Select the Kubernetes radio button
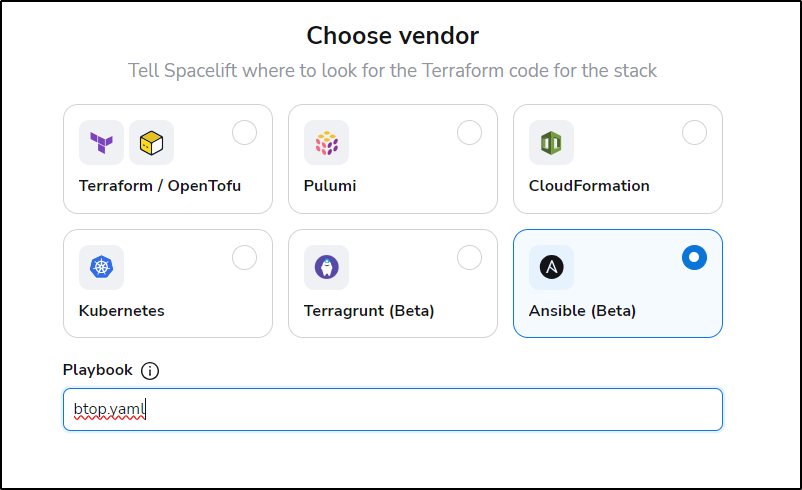802x490 pixels. 244,257
